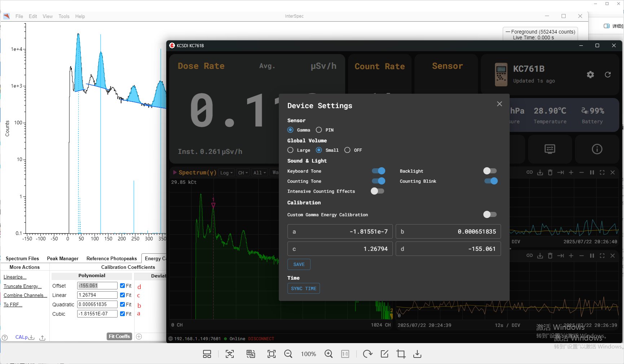
Task: Open the display tuning panel icon
Action: click(x=550, y=149)
